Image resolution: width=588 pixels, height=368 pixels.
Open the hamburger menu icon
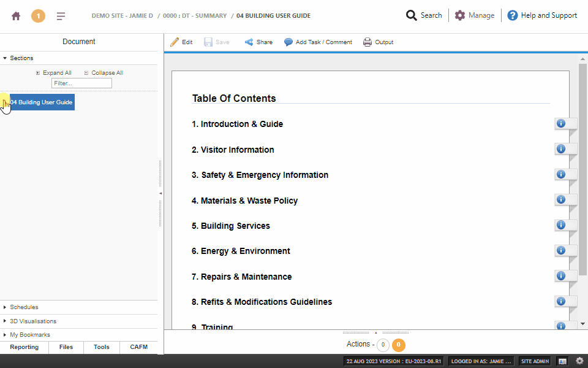(x=61, y=16)
